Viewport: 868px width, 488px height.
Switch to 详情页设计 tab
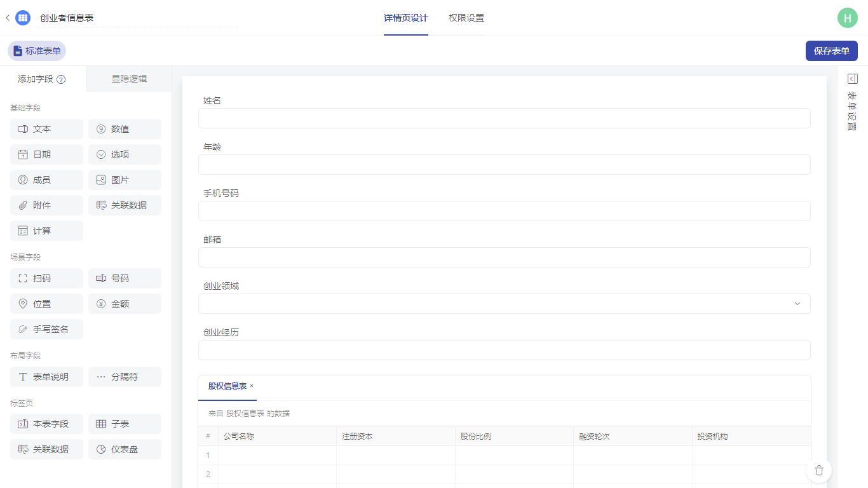click(406, 18)
